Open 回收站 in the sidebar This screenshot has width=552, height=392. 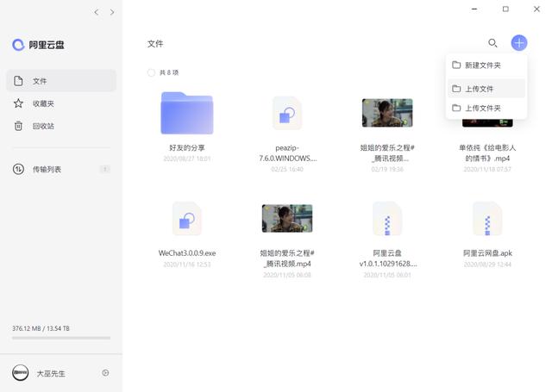pos(61,126)
